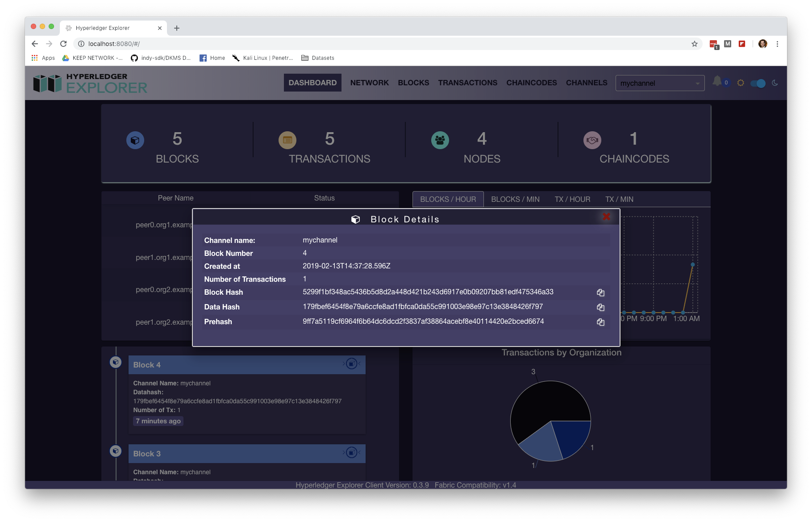
Task: Enable dark theme via the moon icon
Action: pos(775,83)
